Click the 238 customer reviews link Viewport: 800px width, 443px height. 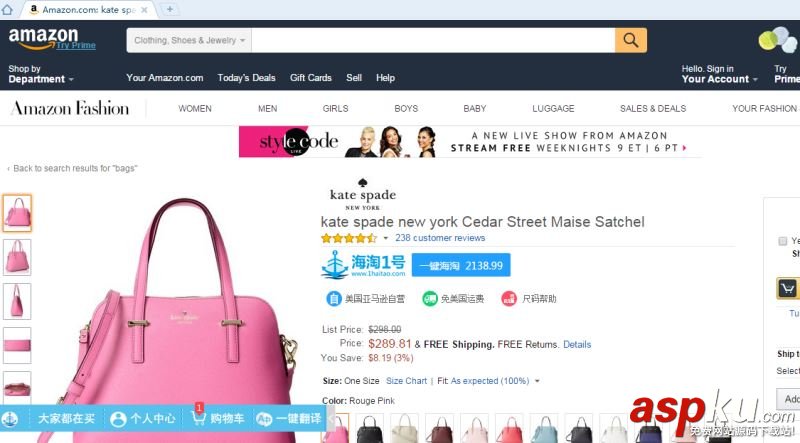[440, 238]
